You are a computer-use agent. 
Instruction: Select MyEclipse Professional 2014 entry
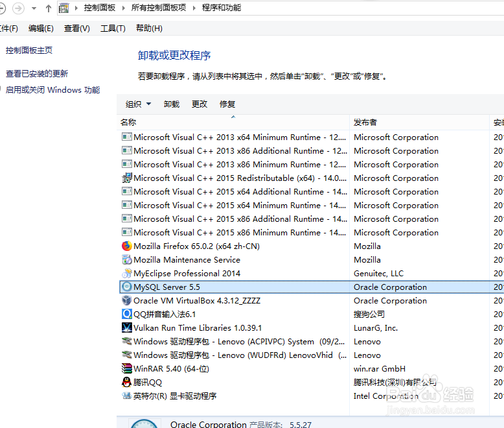pos(187,273)
